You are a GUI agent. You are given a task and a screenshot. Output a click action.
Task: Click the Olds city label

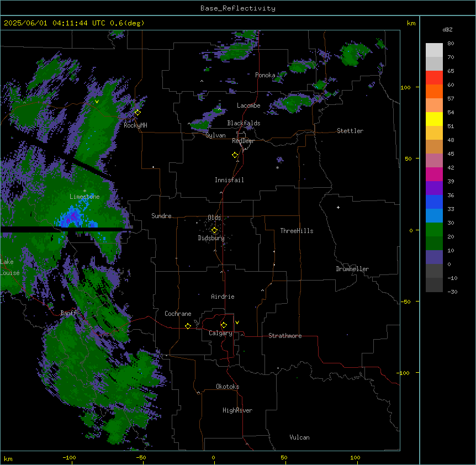click(x=214, y=218)
